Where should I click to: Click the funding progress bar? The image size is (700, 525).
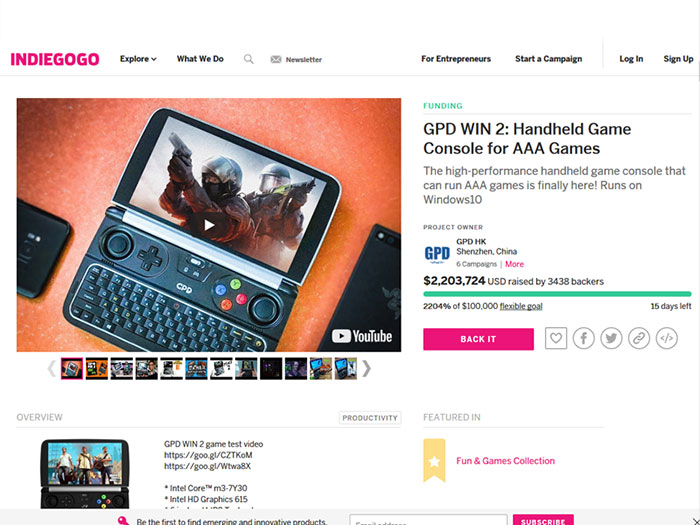click(x=557, y=294)
